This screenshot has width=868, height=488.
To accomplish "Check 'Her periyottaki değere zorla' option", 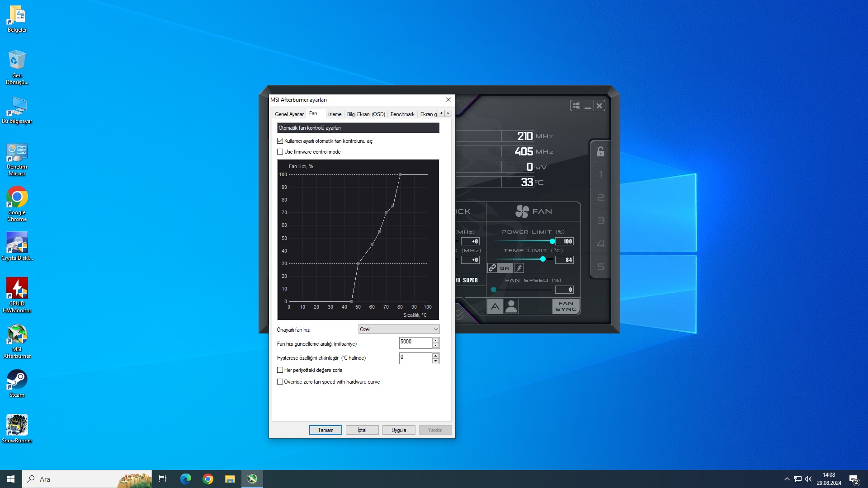I will [x=280, y=370].
